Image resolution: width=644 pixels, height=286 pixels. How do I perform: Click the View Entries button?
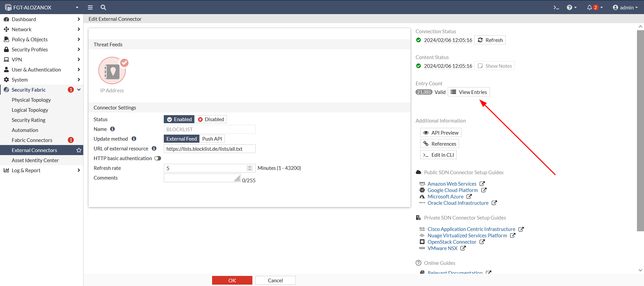point(469,92)
